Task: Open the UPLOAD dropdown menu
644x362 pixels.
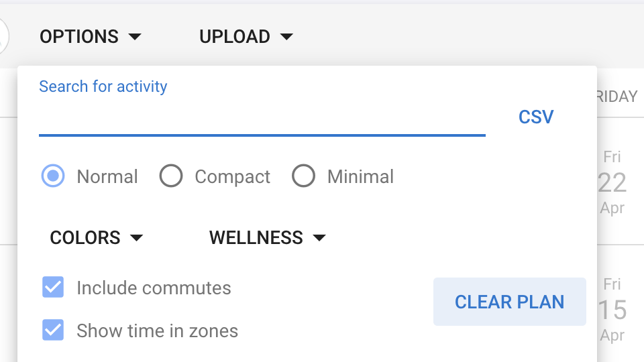Action: click(246, 37)
